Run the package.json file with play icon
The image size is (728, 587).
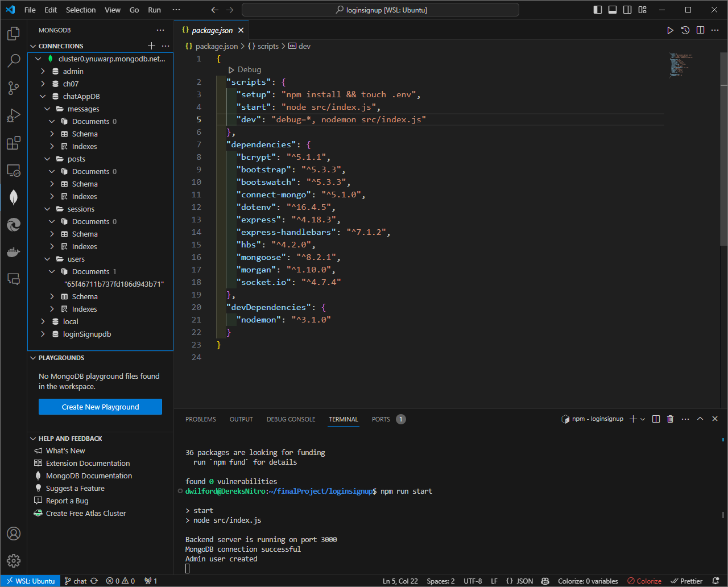point(671,30)
